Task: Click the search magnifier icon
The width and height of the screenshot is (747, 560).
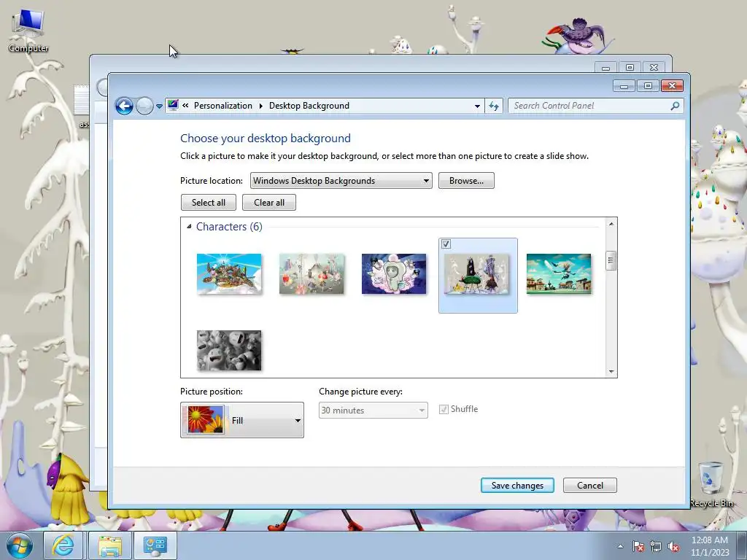Action: coord(675,106)
